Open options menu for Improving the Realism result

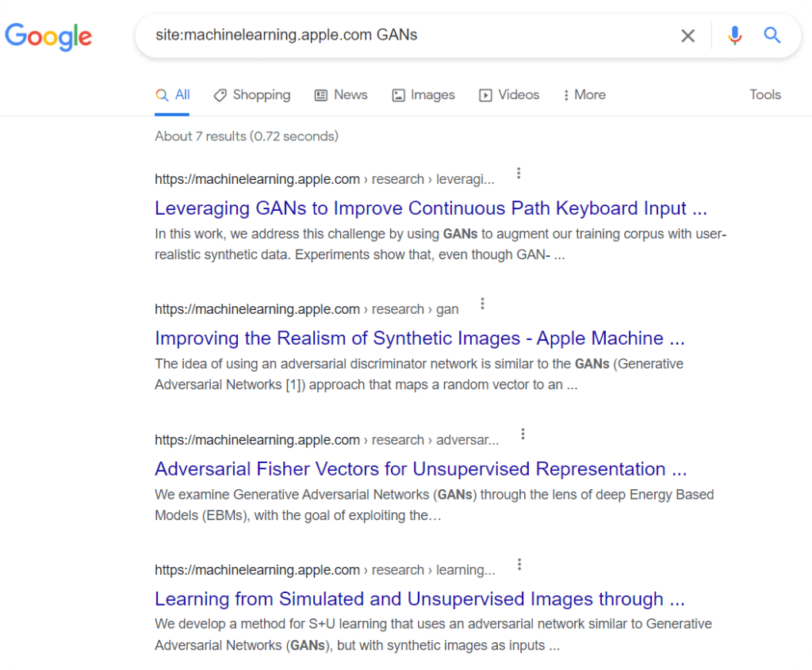pos(482,304)
